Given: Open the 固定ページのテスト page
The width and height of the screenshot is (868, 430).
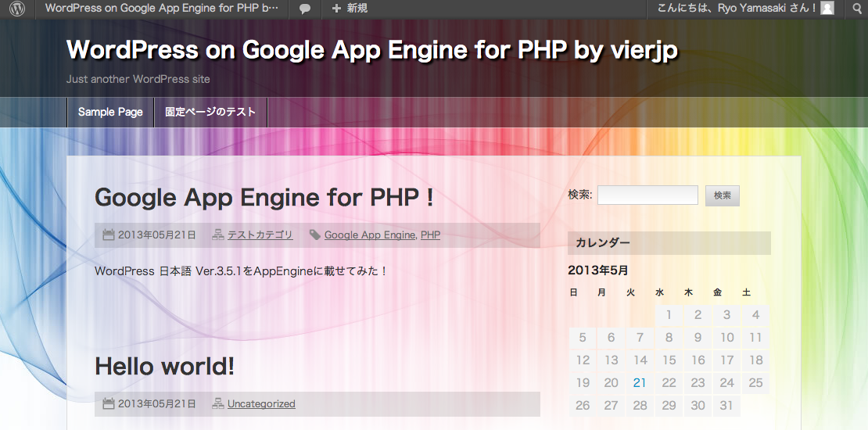Looking at the screenshot, I should coord(210,112).
